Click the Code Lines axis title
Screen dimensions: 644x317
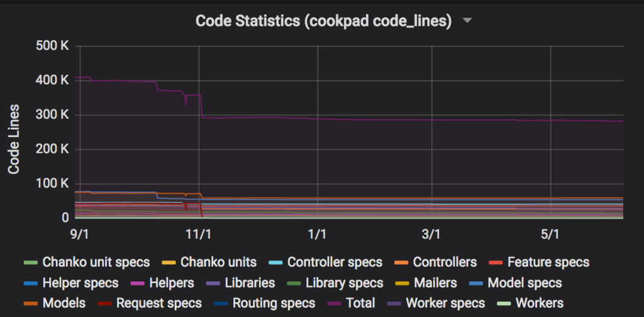click(14, 139)
